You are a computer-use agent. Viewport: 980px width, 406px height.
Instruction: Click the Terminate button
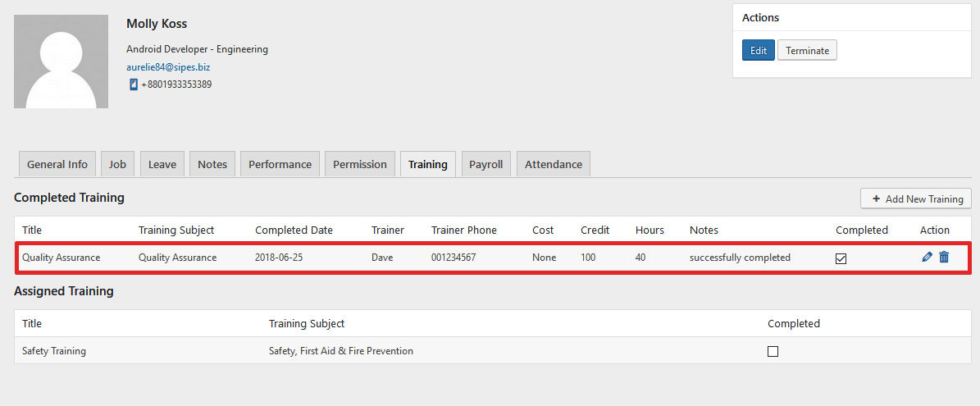(807, 51)
